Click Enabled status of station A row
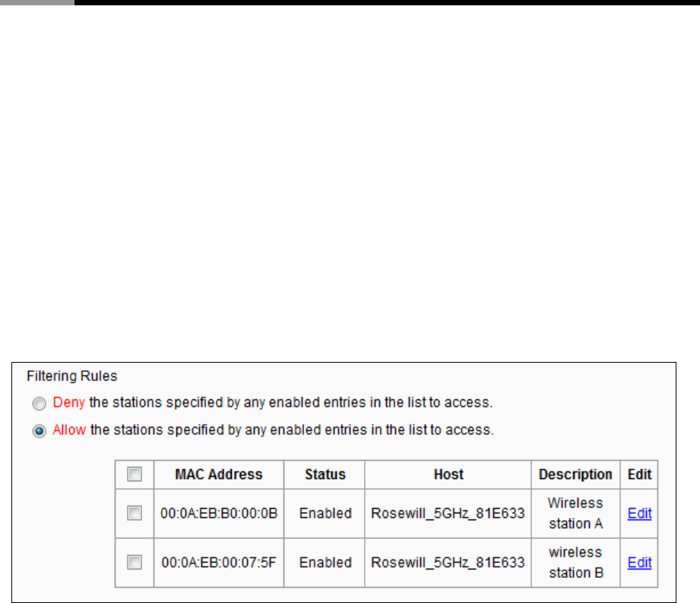700x603 pixels. tap(325, 514)
